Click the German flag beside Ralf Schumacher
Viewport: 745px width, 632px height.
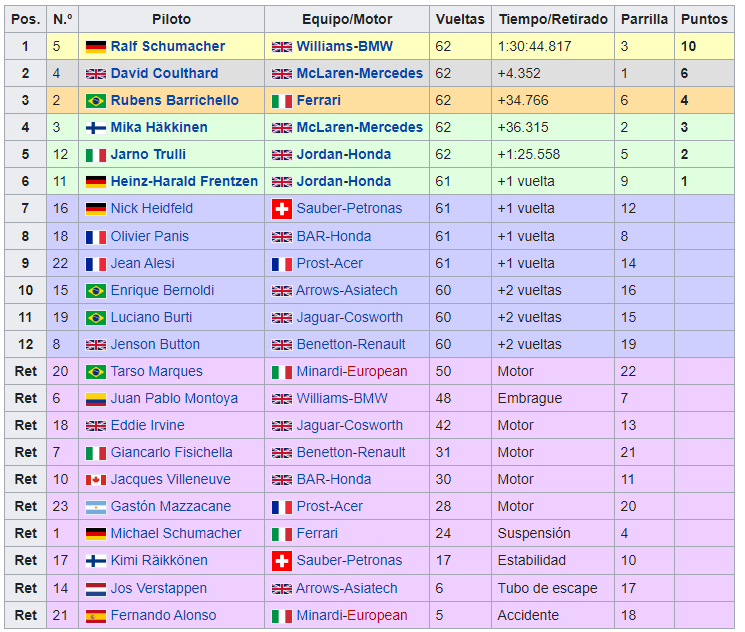coord(96,47)
